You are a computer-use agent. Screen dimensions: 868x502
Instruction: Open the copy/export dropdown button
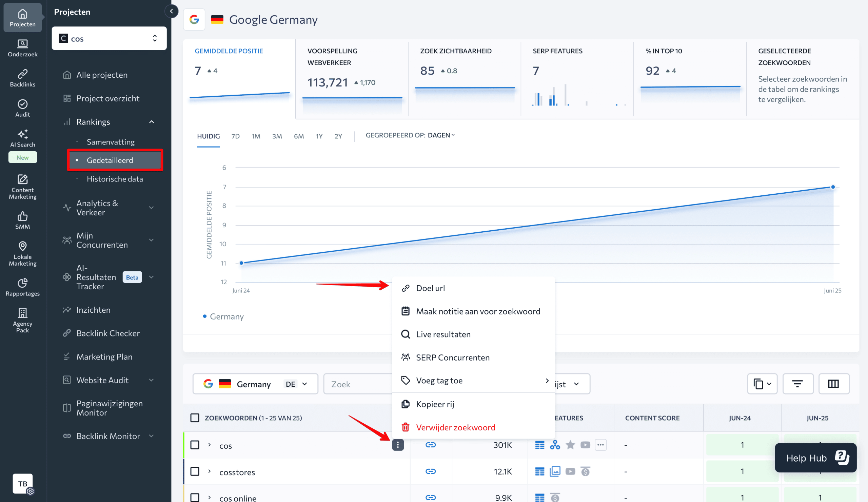762,384
